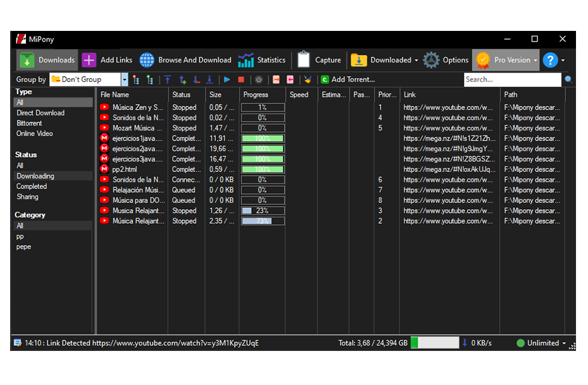Click YouTube icon of Música Zen y S... row
The image size is (588, 385).
pyautogui.click(x=104, y=107)
